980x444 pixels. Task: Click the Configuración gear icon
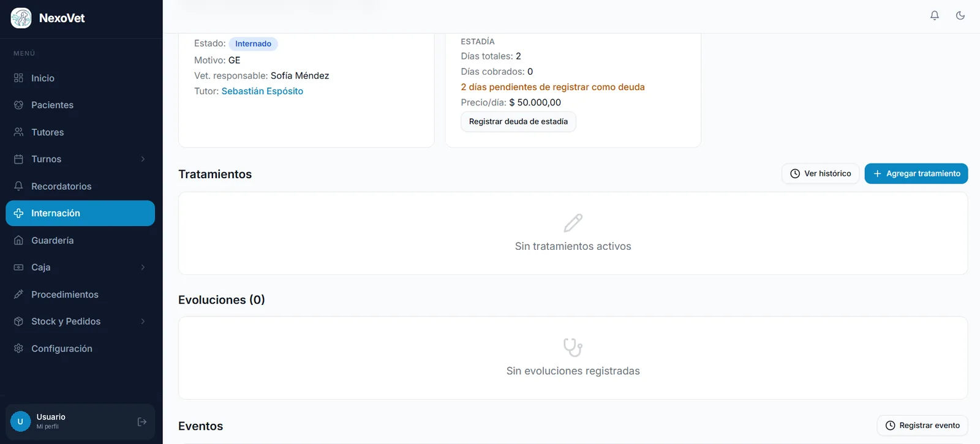point(18,348)
